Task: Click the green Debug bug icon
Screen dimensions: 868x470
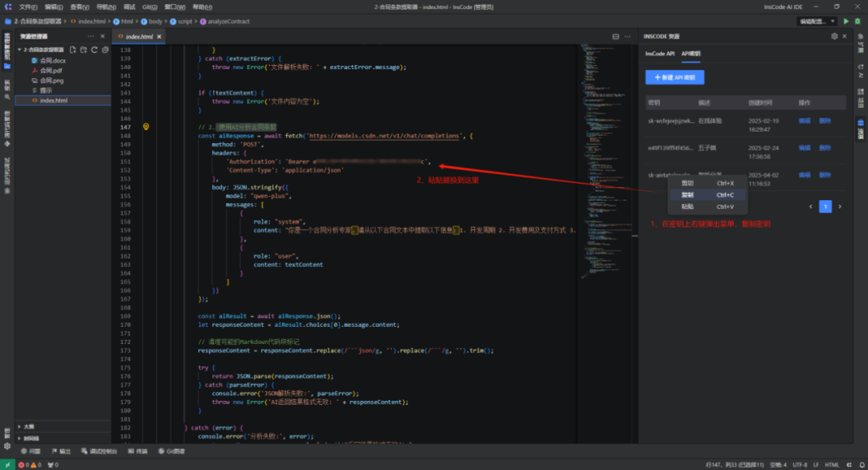Action: click(x=858, y=22)
